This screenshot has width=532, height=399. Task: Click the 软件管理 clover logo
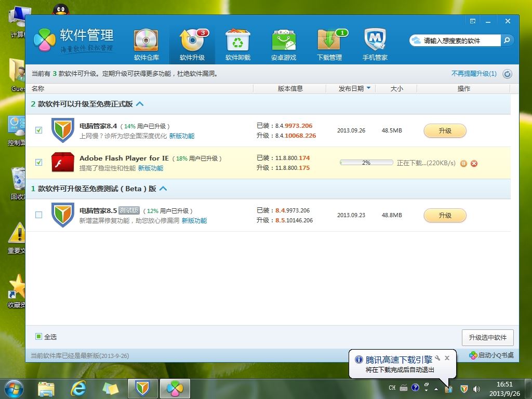(x=45, y=40)
